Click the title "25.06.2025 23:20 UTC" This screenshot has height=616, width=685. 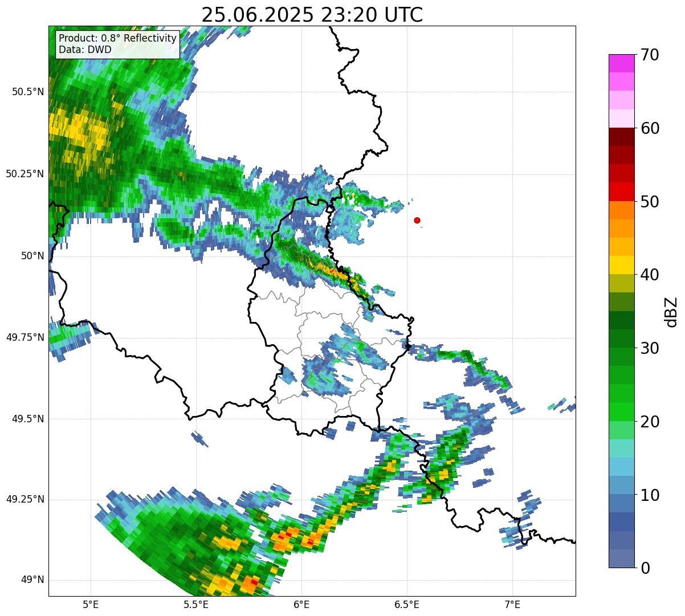click(312, 15)
